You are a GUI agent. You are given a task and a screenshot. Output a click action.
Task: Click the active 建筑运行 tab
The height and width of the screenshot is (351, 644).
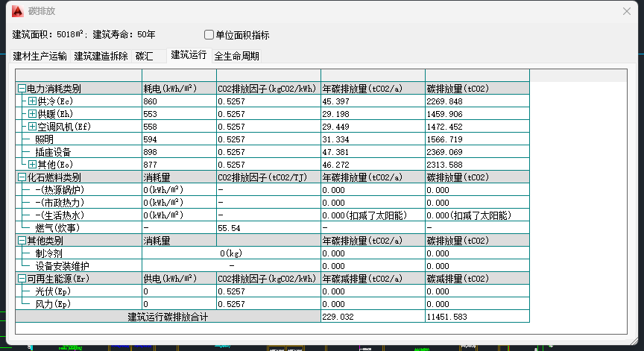click(x=189, y=54)
